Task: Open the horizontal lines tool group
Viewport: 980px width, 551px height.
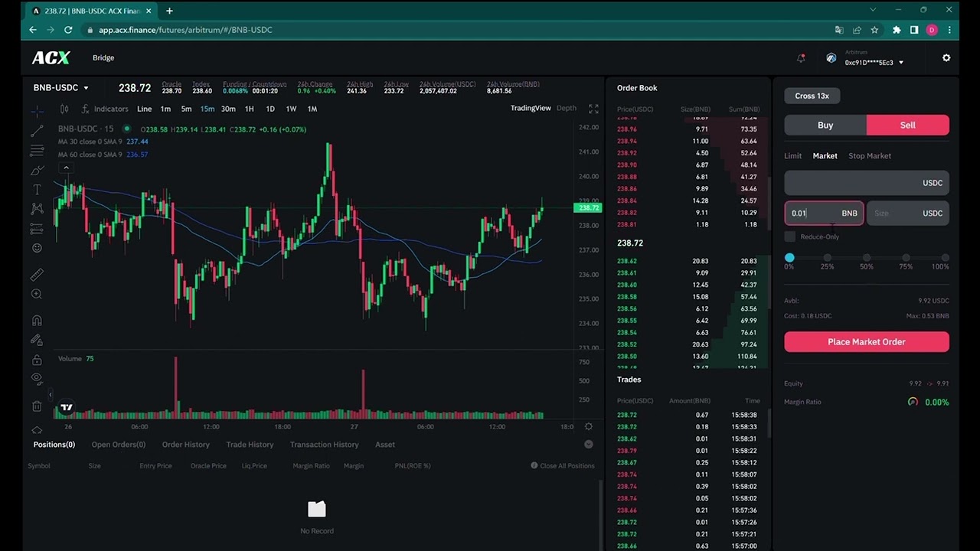Action: [37, 150]
